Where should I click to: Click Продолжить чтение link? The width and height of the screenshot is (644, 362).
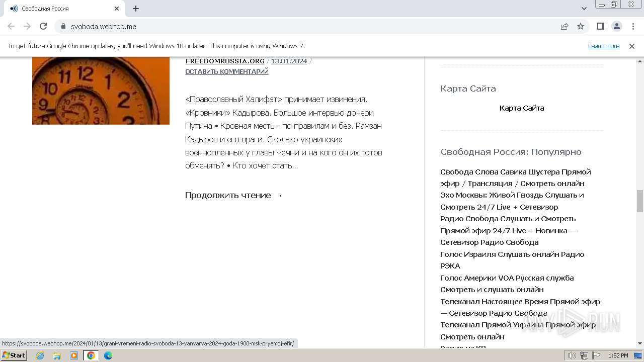233,195
